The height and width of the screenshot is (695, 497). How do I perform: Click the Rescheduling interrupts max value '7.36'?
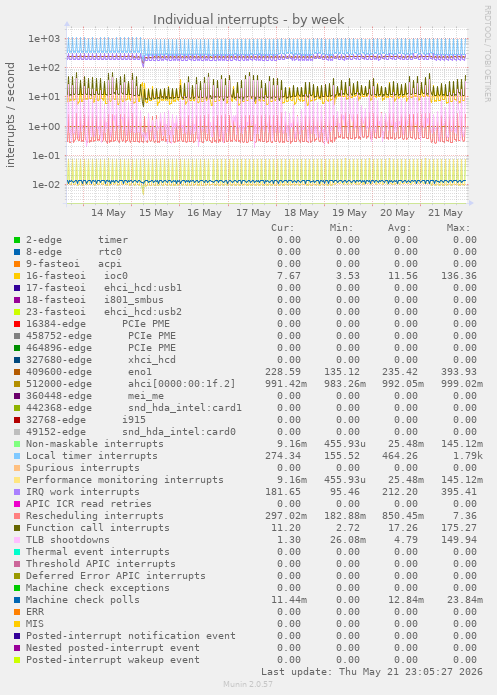(x=465, y=516)
